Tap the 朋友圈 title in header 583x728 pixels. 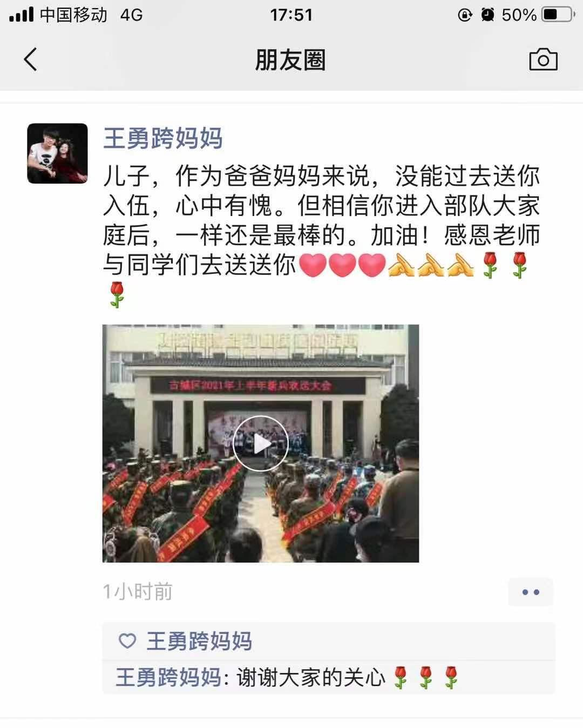tap(290, 59)
